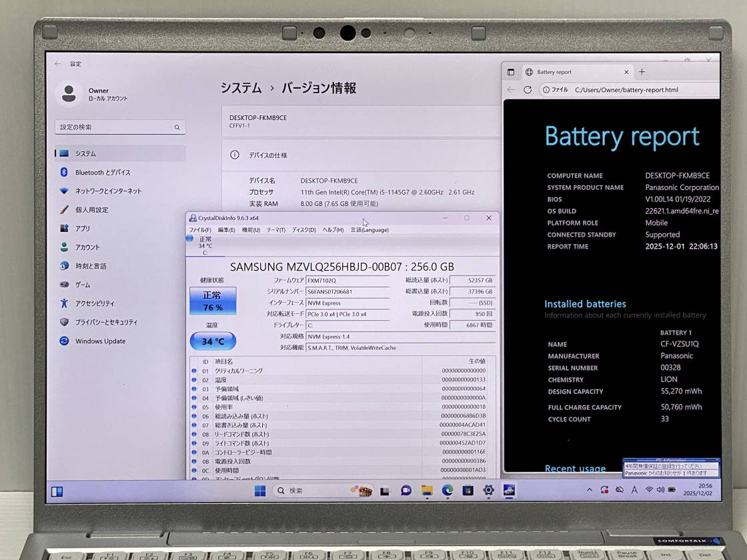
Task: Open the 言語(Language) menu
Action: pyautogui.click(x=369, y=230)
